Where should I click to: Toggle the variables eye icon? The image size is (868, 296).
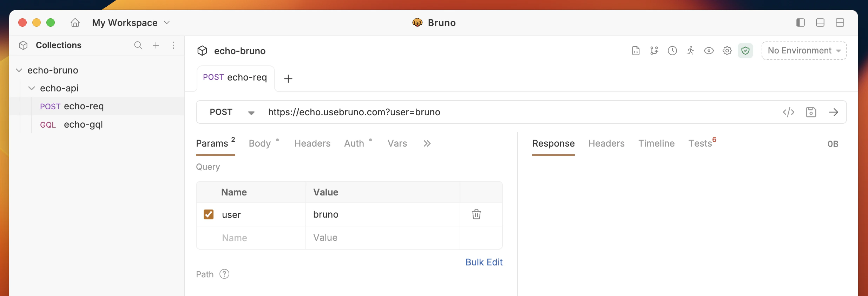click(709, 51)
